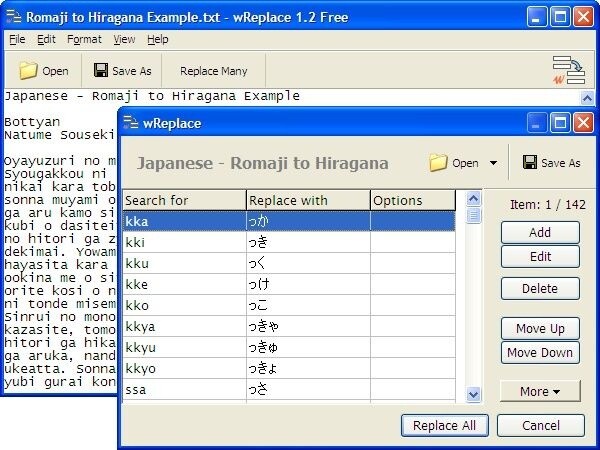Click the Add button
This screenshot has width=600, height=450.
[540, 232]
